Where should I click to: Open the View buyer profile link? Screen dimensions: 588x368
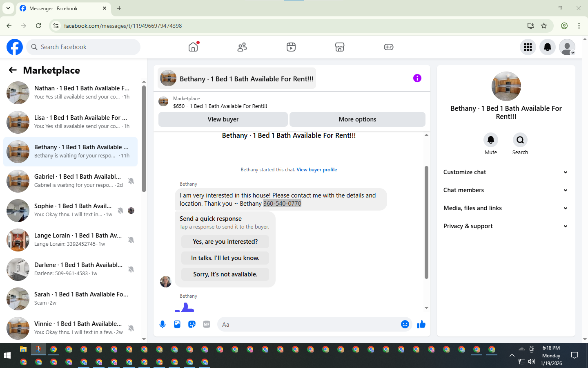coord(317,170)
